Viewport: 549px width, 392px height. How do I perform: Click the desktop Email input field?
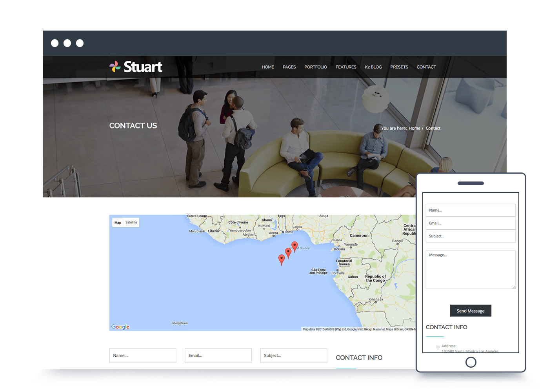coord(218,356)
